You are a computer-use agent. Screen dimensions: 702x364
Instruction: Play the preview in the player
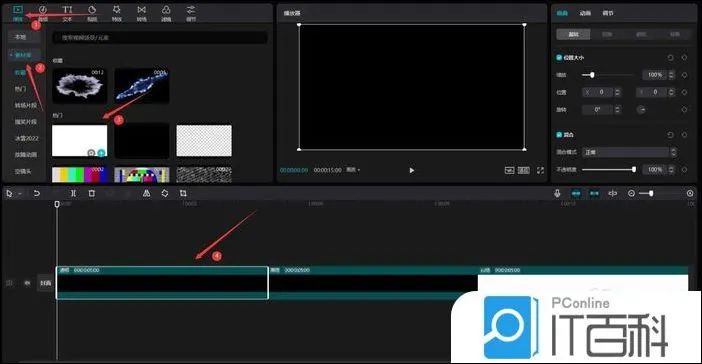[411, 170]
